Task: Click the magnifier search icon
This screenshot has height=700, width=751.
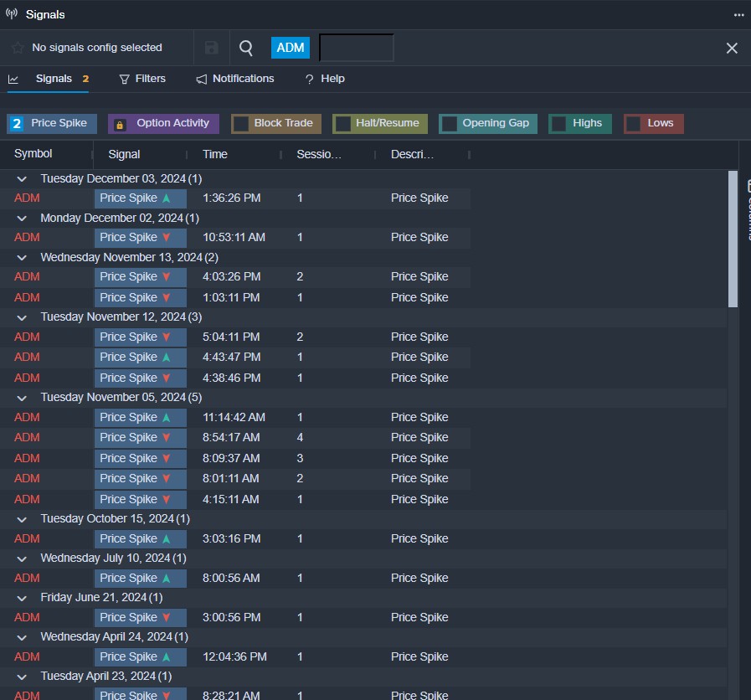Action: 246,48
